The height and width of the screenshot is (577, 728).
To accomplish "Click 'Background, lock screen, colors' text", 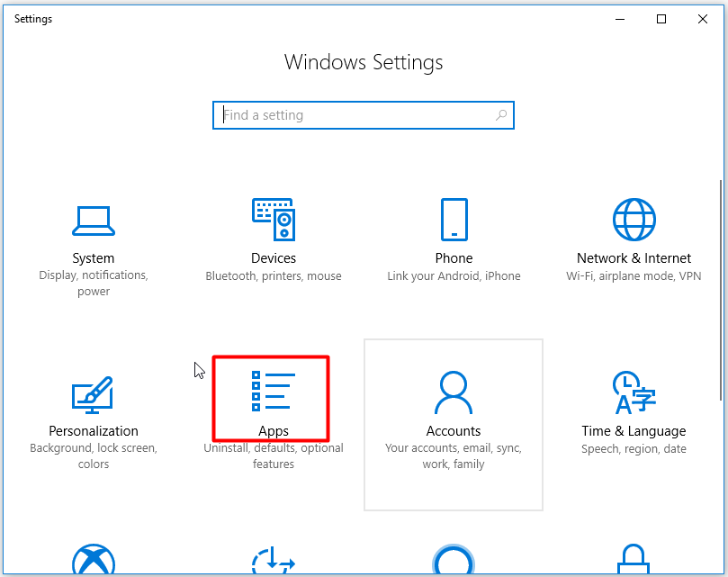I will [x=94, y=455].
